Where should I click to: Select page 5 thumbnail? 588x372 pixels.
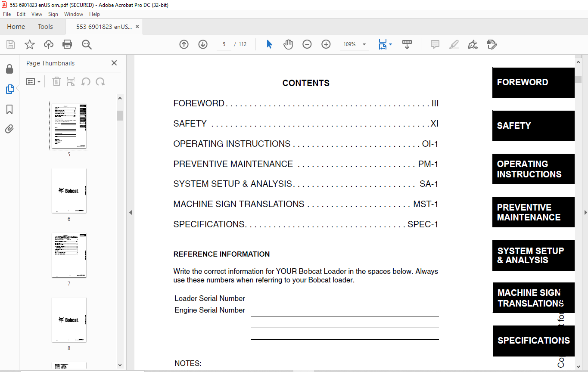pos(69,126)
